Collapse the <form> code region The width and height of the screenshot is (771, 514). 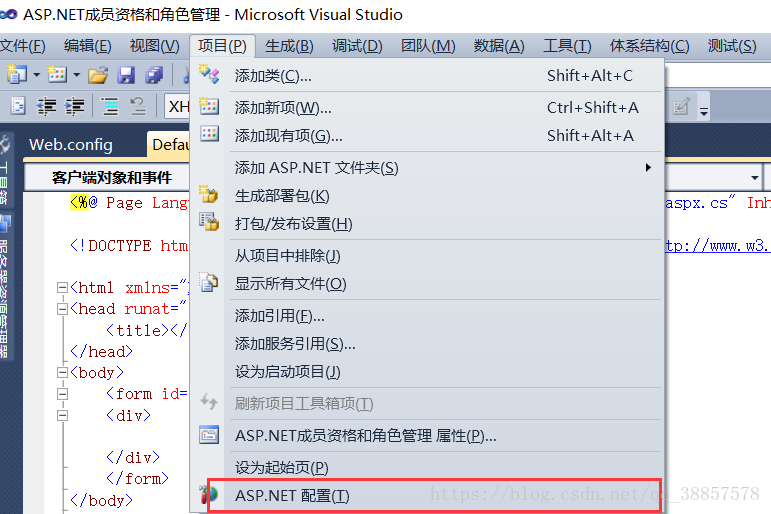click(62, 394)
